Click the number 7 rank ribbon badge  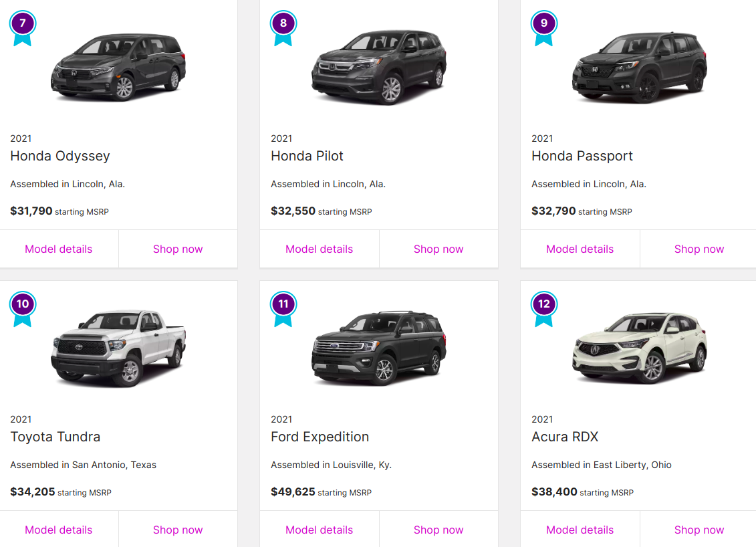[x=23, y=25]
